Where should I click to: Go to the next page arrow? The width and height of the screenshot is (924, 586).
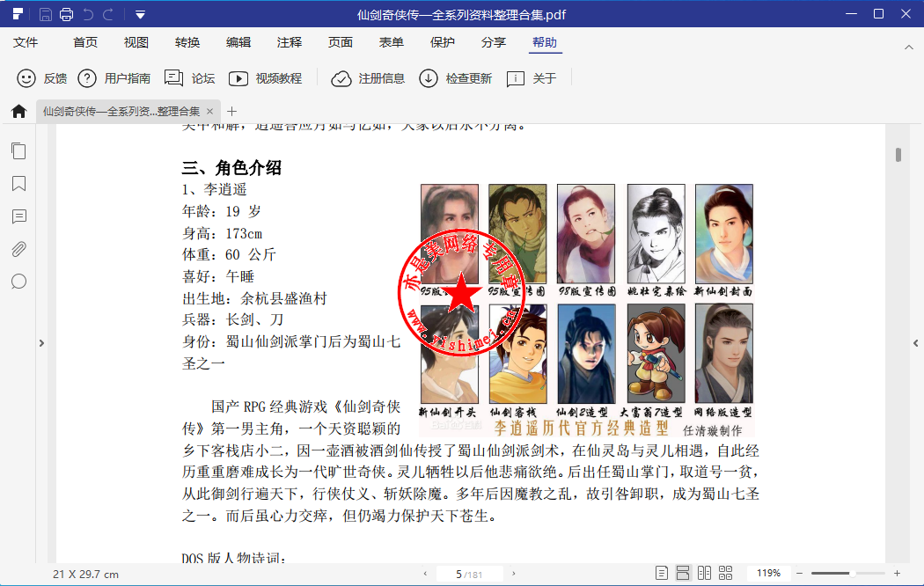513,574
